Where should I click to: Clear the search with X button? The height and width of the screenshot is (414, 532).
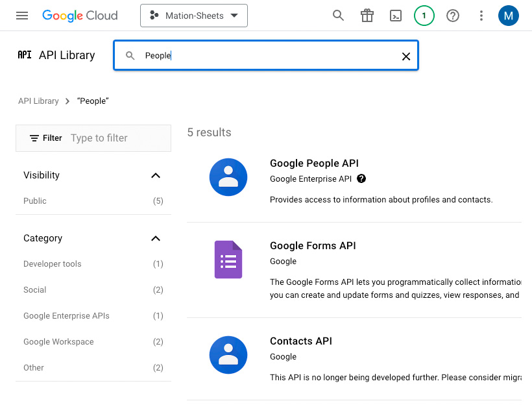(405, 56)
